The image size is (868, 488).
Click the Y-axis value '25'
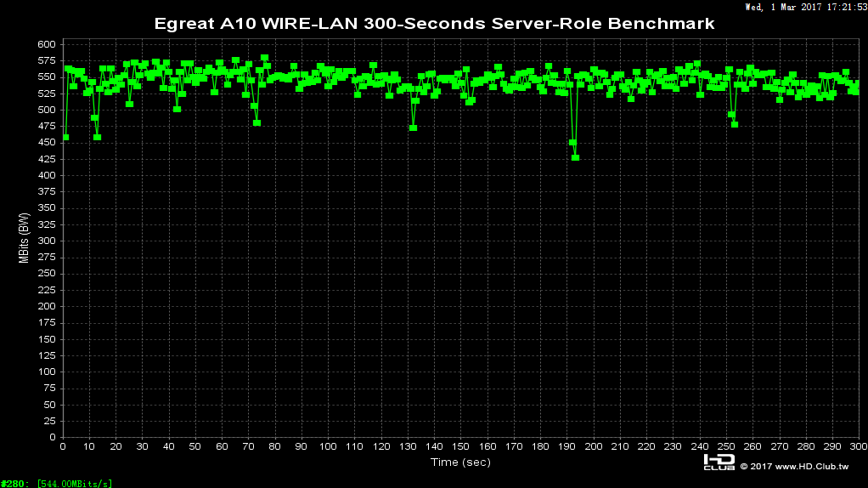point(50,421)
